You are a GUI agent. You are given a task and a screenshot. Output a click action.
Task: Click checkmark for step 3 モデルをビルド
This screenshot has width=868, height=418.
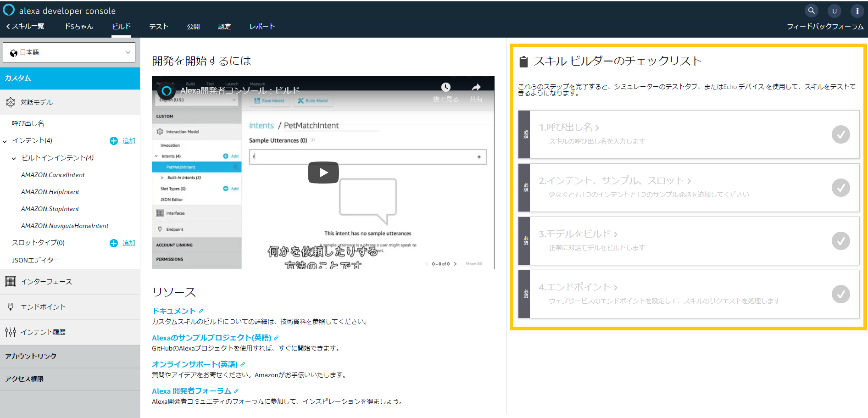tap(841, 241)
